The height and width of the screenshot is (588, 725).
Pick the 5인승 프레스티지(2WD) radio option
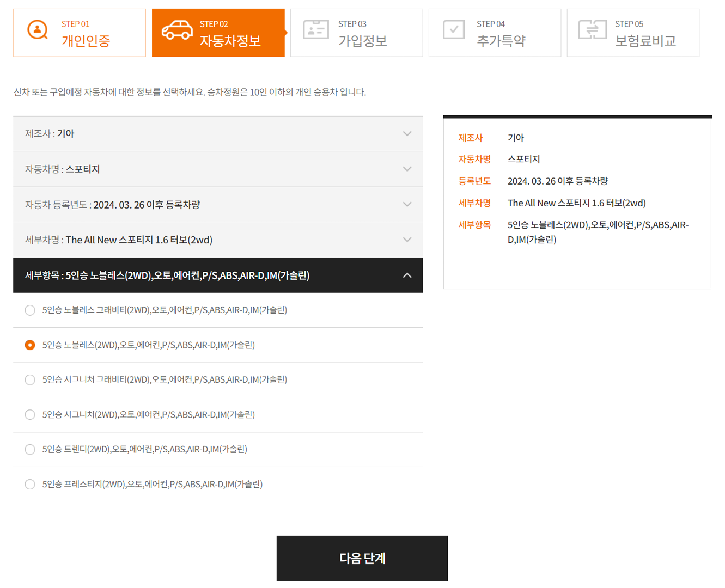[30, 484]
